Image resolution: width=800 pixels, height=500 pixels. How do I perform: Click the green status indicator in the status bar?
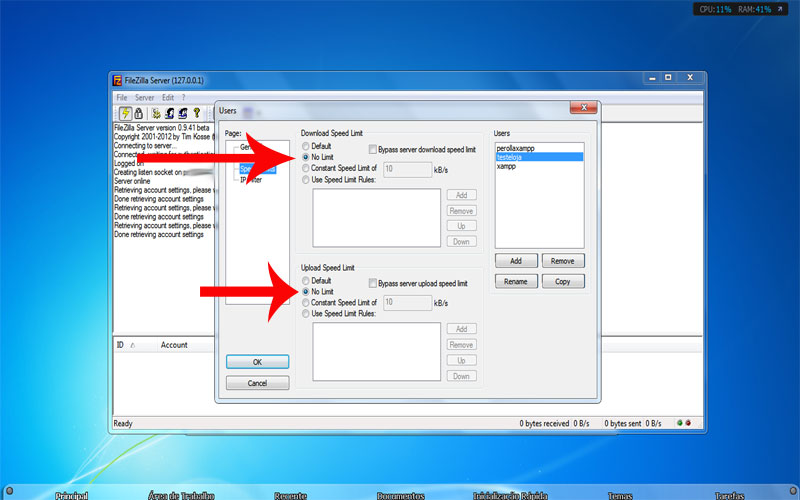tap(680, 423)
